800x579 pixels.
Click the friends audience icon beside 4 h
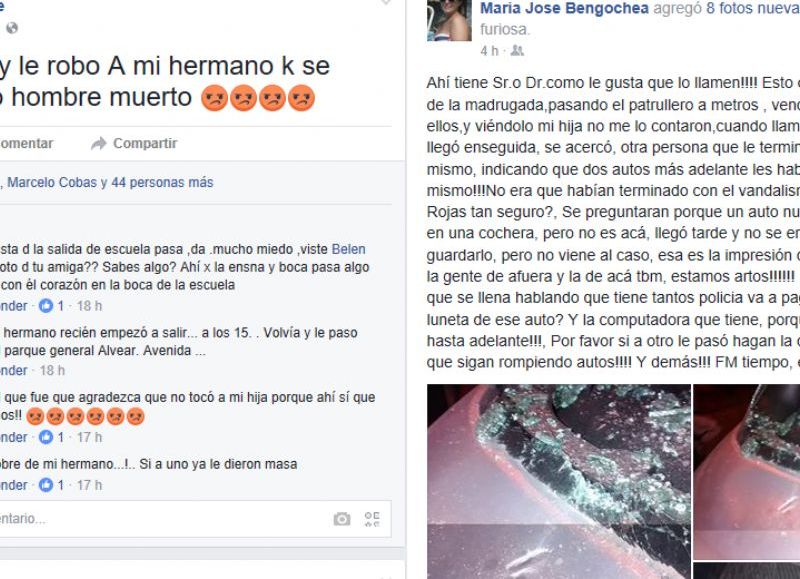click(x=517, y=51)
